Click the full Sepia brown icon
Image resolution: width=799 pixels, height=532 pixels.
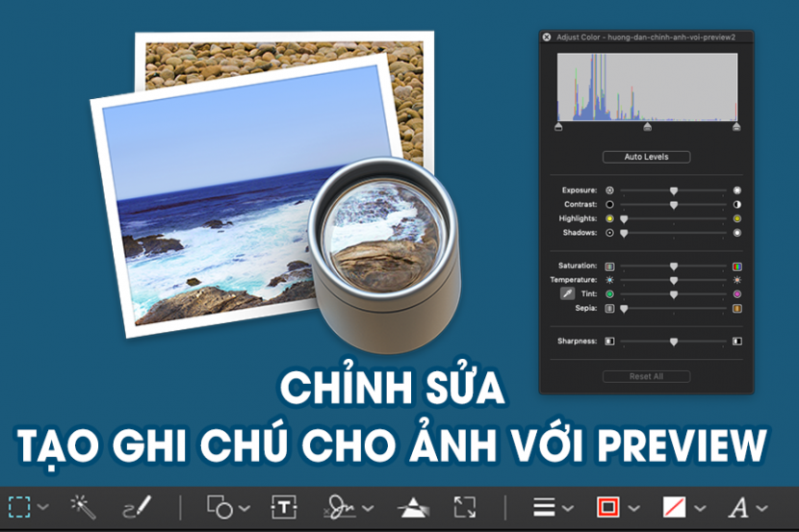[736, 309]
